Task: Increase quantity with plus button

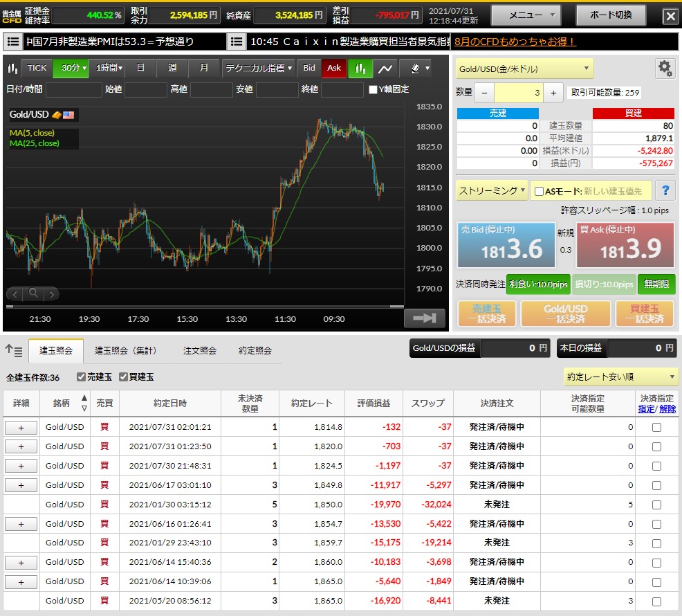Action: [x=553, y=93]
